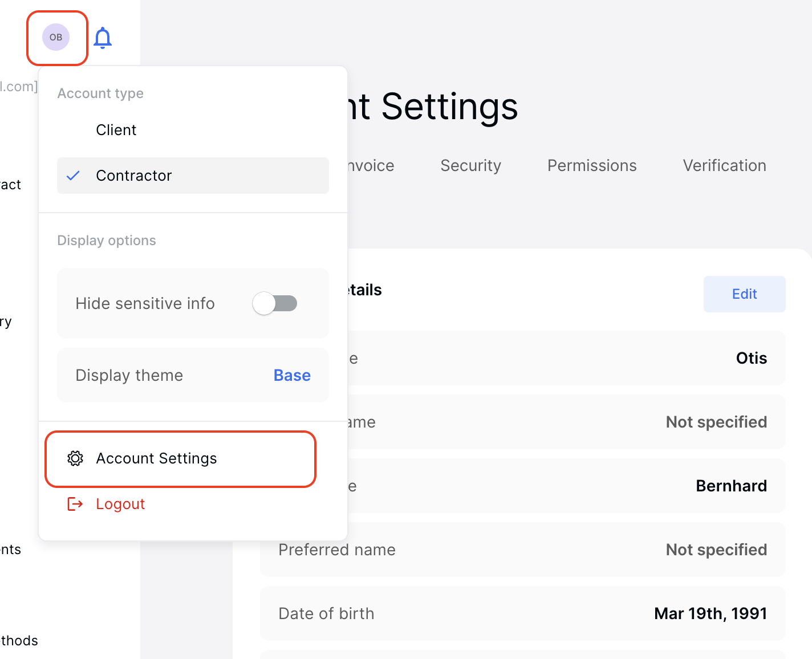The height and width of the screenshot is (659, 812).
Task: Click the checkmark next to Contractor
Action: coord(73,176)
